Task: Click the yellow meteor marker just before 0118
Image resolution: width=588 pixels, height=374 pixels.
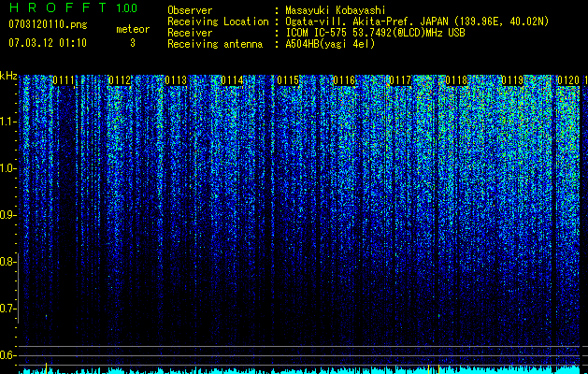Action: (x=438, y=368)
